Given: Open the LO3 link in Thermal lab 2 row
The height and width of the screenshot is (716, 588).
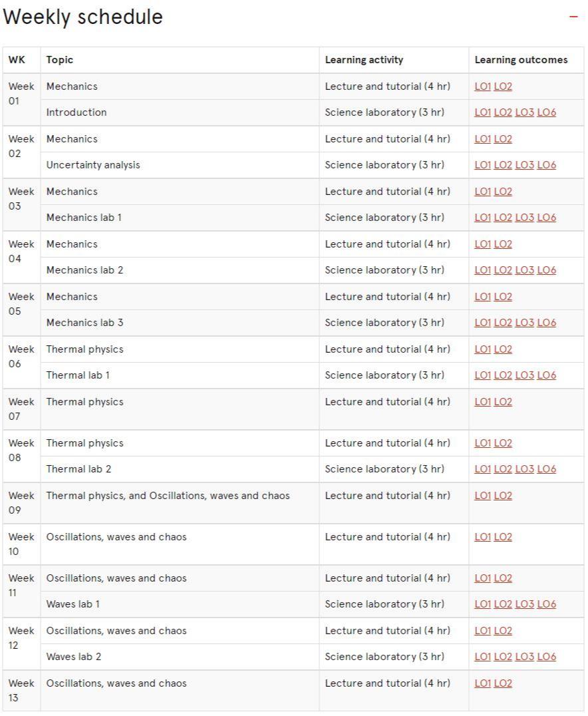Looking at the screenshot, I should click(525, 469).
